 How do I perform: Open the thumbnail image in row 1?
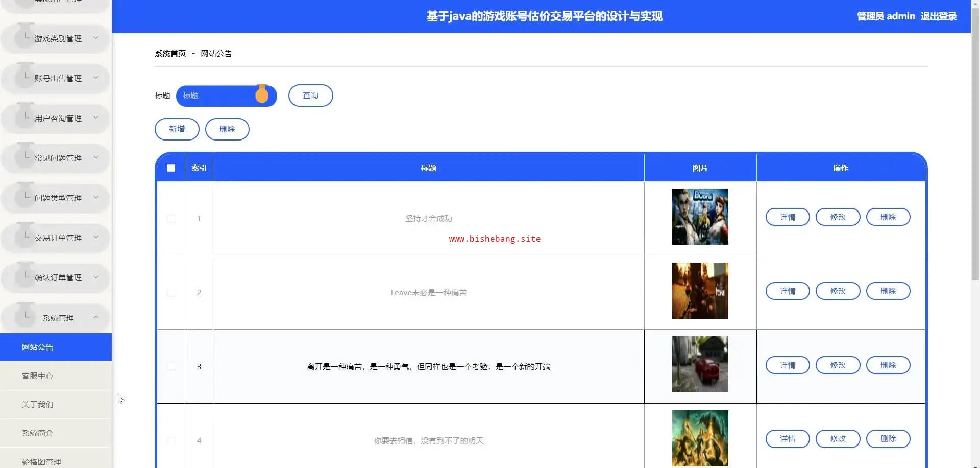tap(700, 217)
